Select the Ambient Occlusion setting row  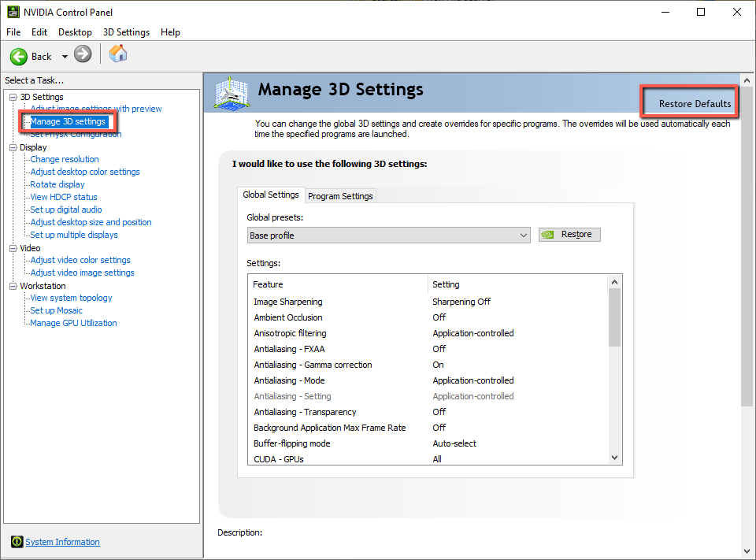(x=288, y=317)
